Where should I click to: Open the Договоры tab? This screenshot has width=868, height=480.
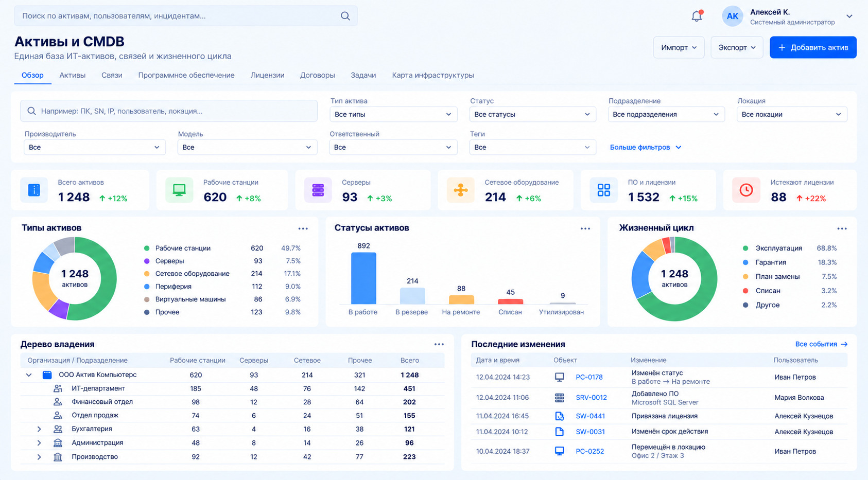click(318, 75)
